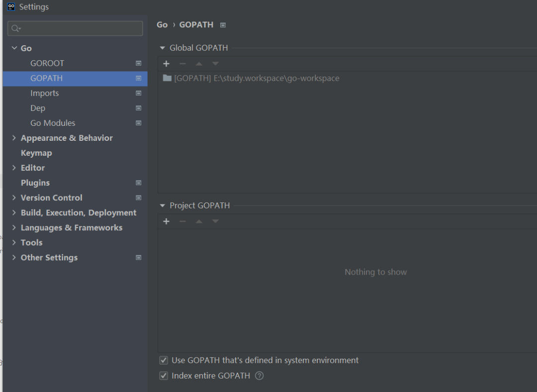This screenshot has height=392, width=537.
Task: Uncheck Use GOPATH defined in system environment
Action: pyautogui.click(x=164, y=360)
